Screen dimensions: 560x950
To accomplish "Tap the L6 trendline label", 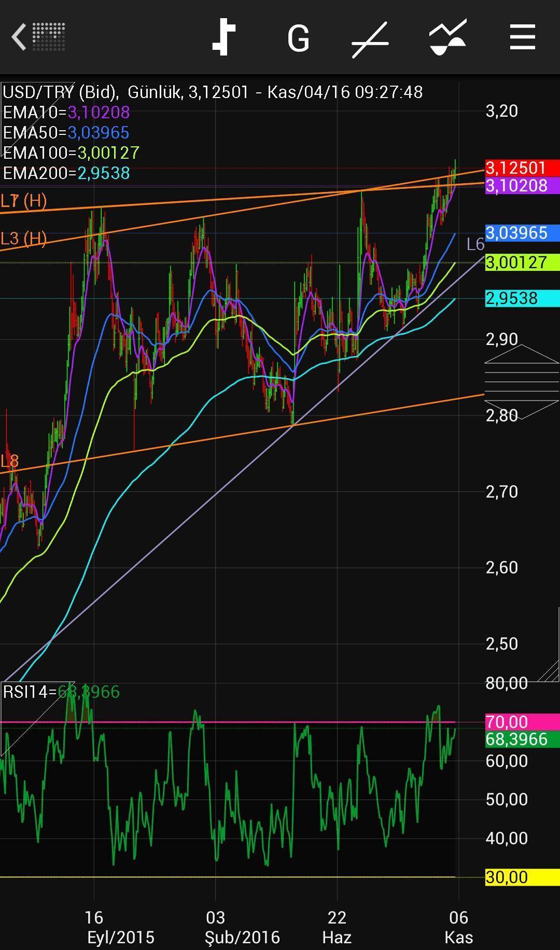I will point(475,244).
